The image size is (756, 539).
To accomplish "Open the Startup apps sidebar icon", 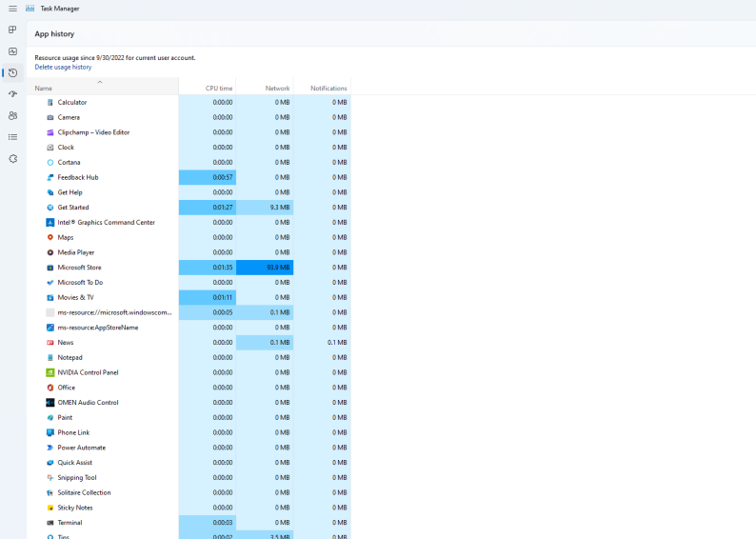I will (x=13, y=94).
